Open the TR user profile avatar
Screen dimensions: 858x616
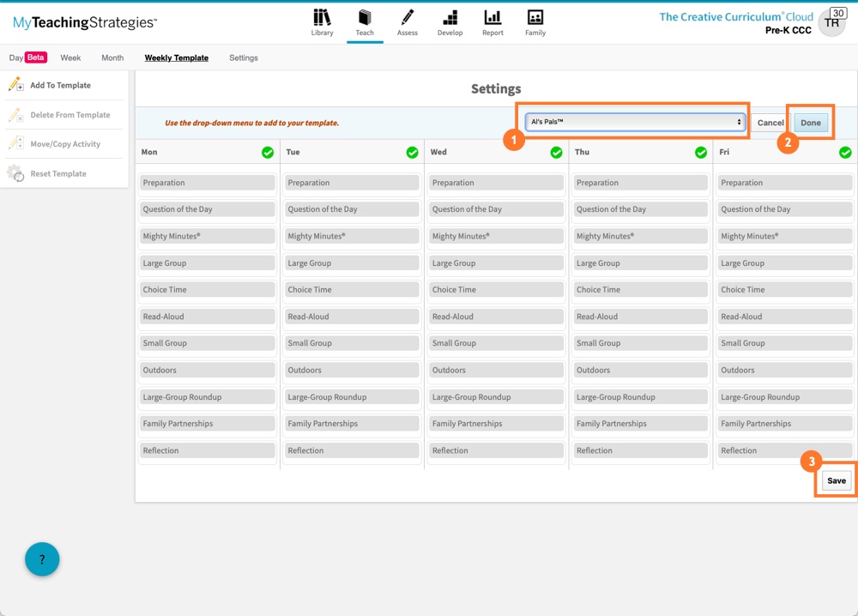click(831, 23)
